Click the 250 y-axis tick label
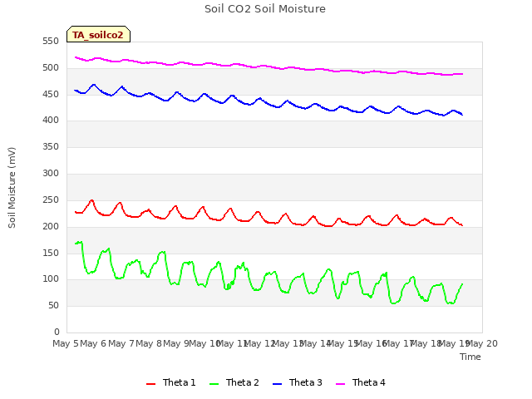532x399 pixels. coord(51,200)
